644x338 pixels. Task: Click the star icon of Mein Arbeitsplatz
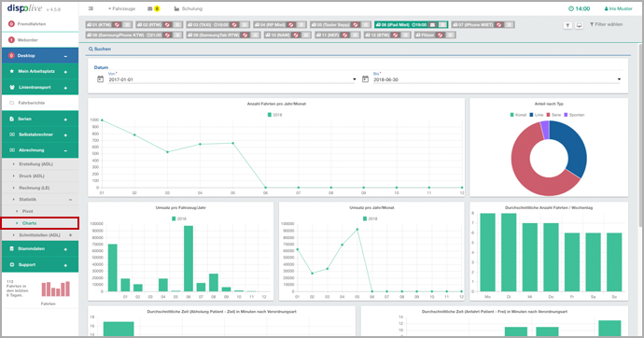(11, 71)
